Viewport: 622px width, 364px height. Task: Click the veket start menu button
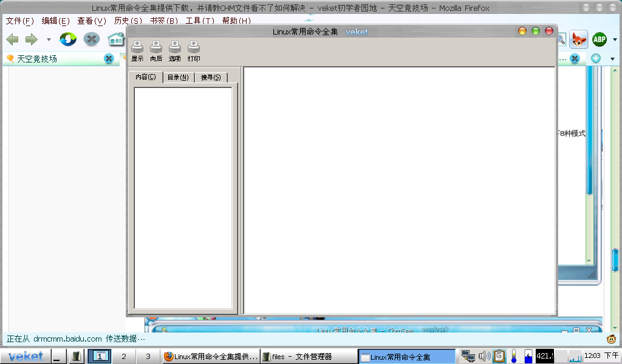[26, 357]
